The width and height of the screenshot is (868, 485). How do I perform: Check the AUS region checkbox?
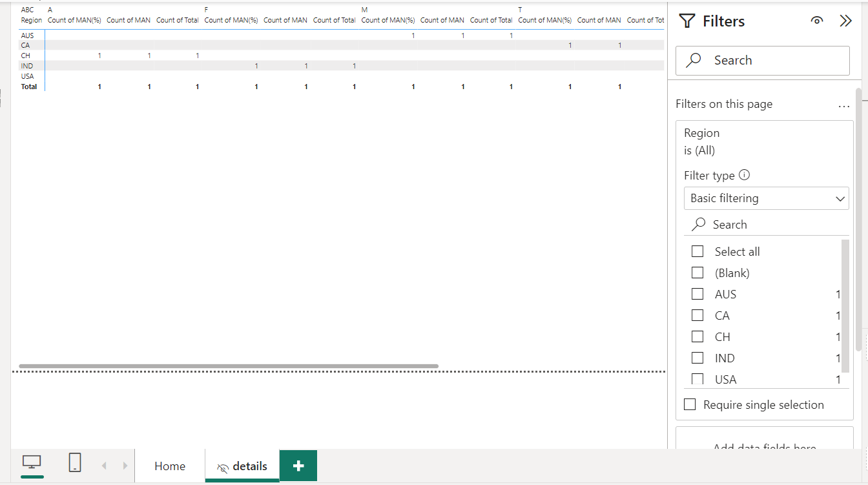pyautogui.click(x=697, y=294)
